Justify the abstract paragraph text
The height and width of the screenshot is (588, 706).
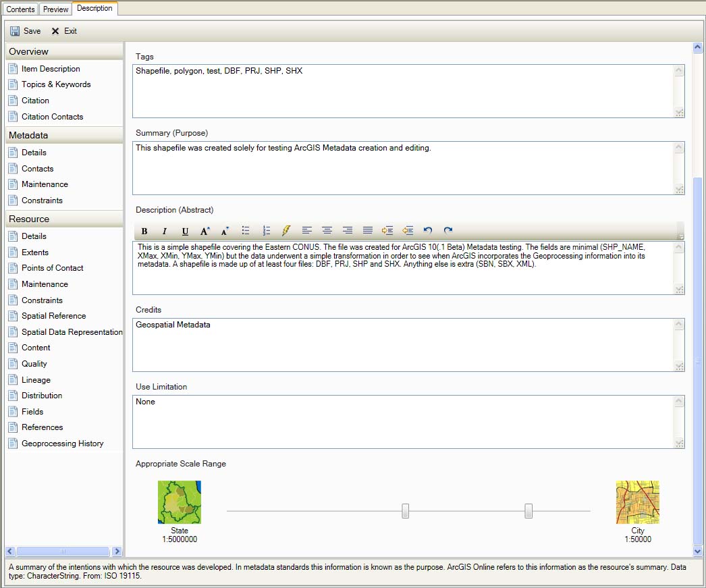click(x=367, y=230)
